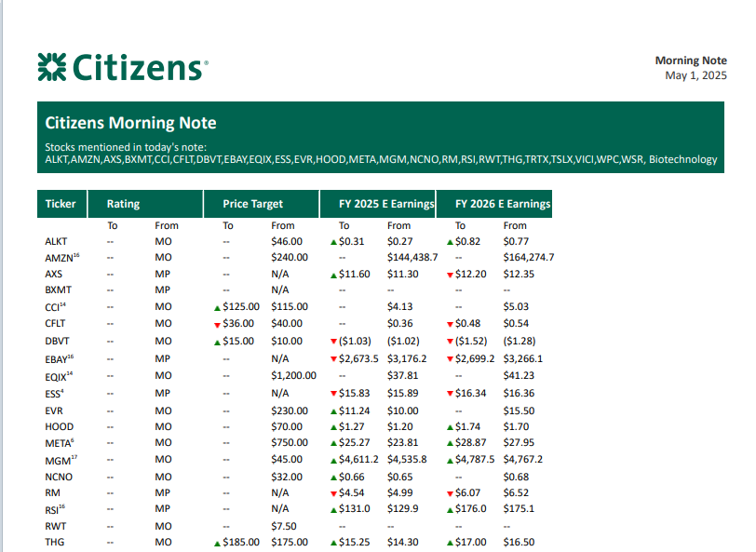Click the CCI ticker cell
The height and width of the screenshot is (552, 756).
(56, 307)
